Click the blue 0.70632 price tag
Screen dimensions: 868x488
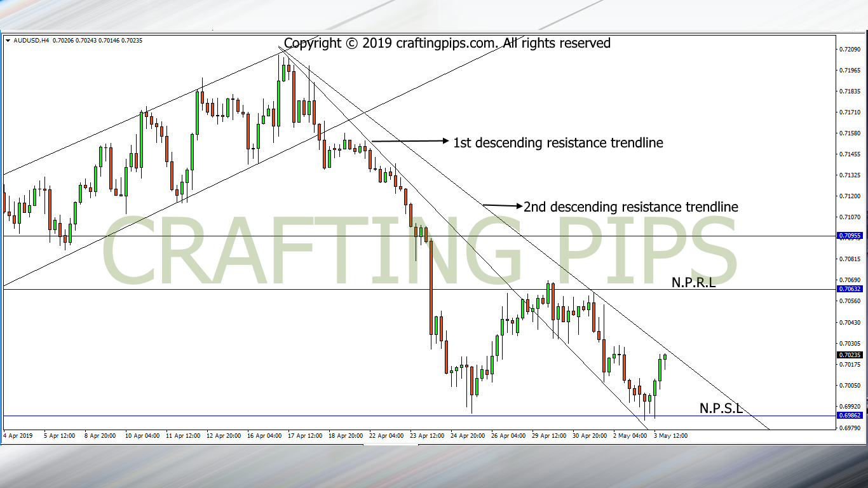(x=850, y=289)
